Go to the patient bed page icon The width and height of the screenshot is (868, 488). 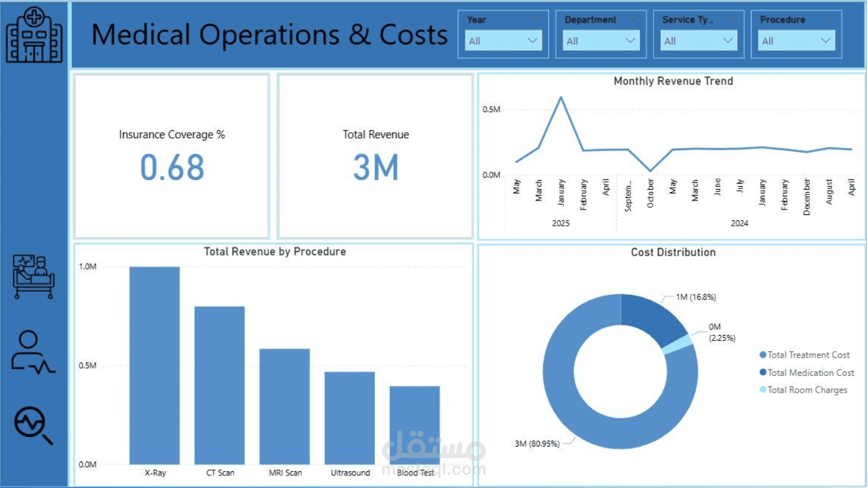coord(34,277)
